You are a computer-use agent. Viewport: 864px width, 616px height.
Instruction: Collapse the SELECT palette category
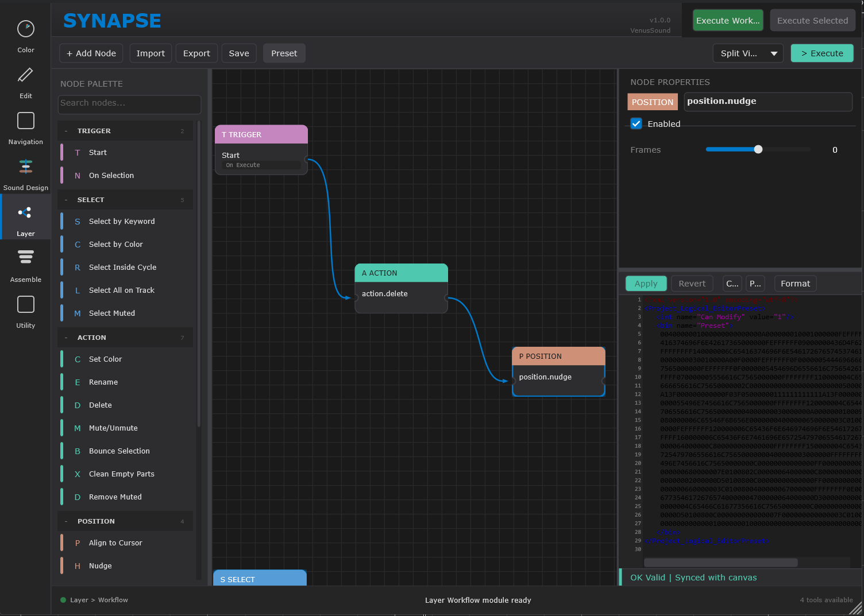125,200
